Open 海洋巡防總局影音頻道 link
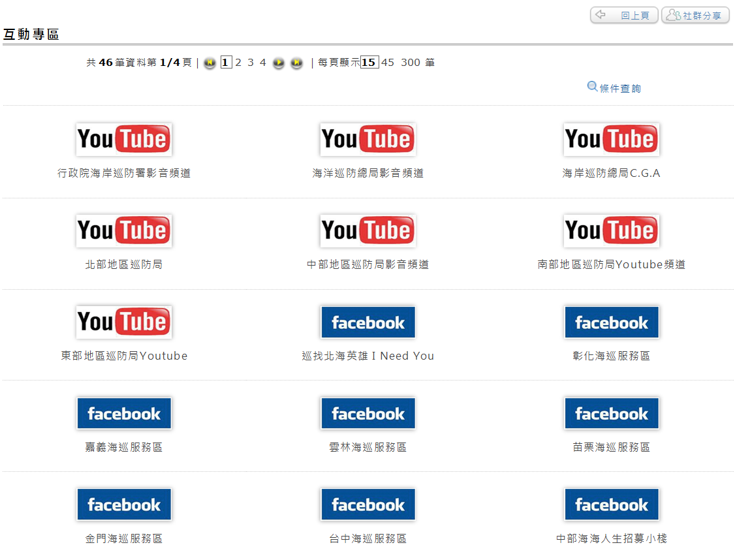 [x=368, y=173]
